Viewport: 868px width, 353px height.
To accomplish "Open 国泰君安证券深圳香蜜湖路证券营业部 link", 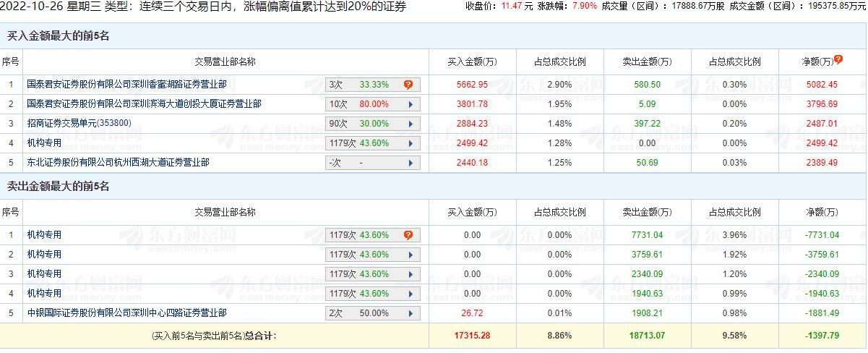I will point(127,85).
